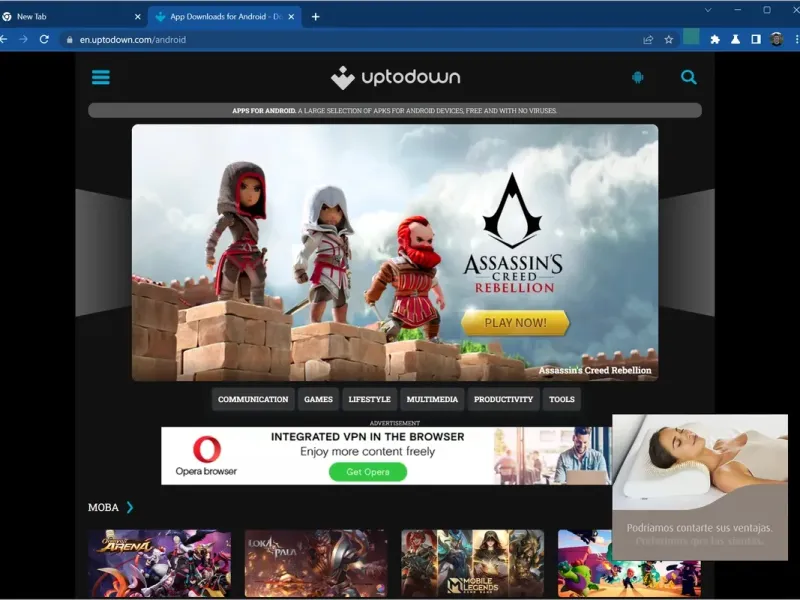800x600 pixels.
Task: Select the App Downloads for Android tab
Action: [x=224, y=17]
